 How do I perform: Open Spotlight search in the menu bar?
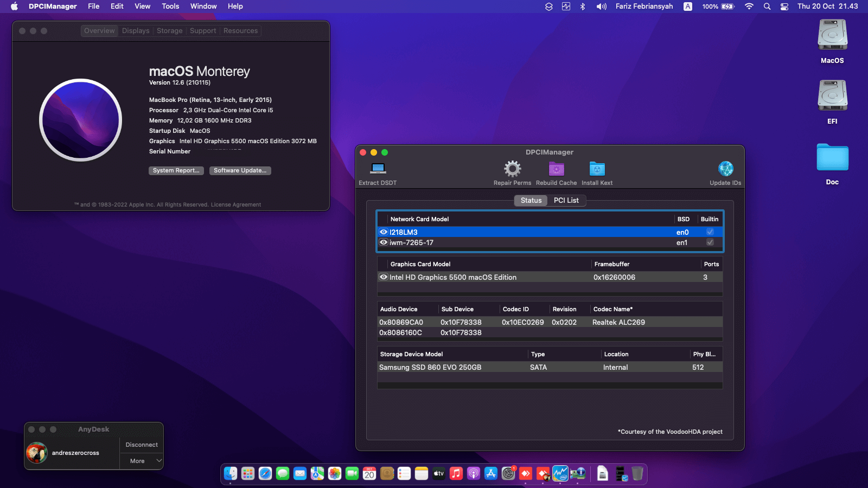(767, 7)
